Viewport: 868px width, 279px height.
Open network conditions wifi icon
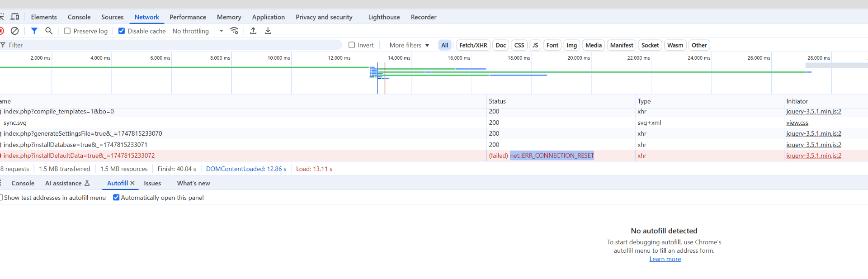(x=234, y=31)
